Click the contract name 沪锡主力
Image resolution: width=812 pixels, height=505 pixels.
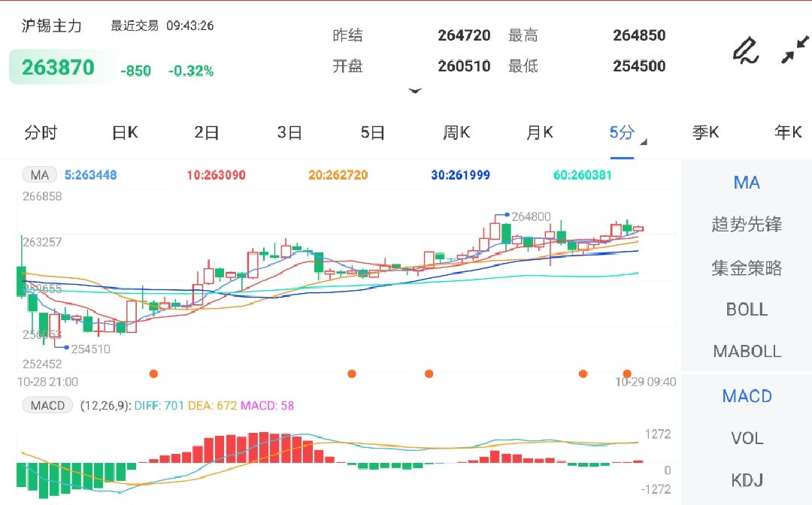coord(51,26)
